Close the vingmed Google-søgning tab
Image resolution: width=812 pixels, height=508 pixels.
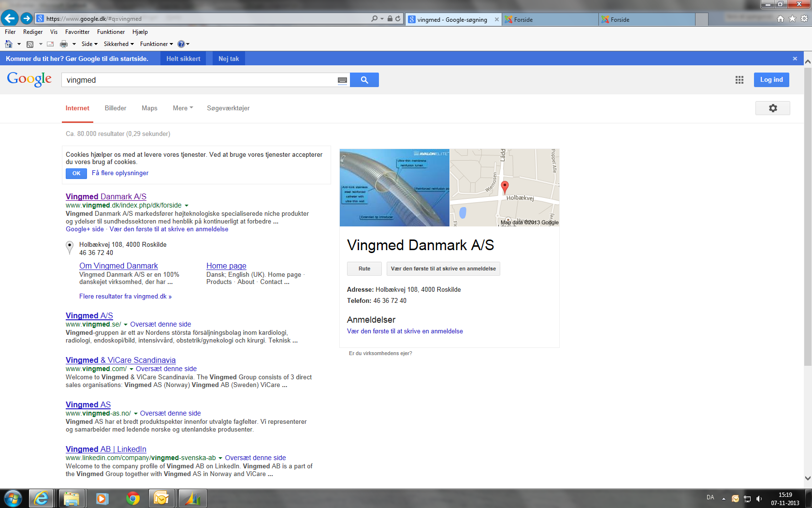(x=496, y=20)
